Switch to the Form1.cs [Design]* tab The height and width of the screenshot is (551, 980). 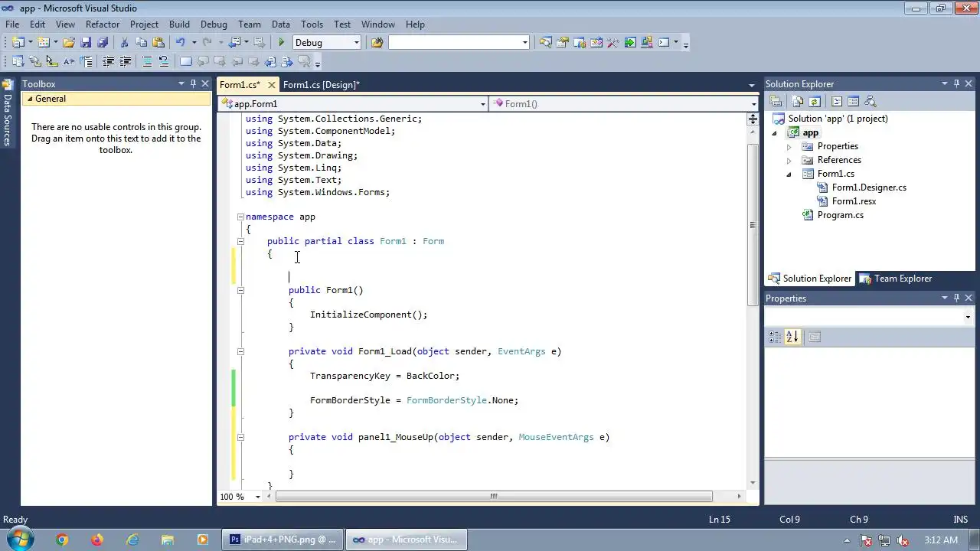coord(321,84)
